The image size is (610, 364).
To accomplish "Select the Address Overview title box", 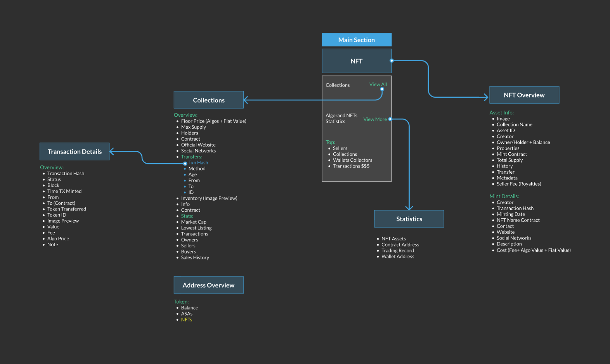I will 208,285.
